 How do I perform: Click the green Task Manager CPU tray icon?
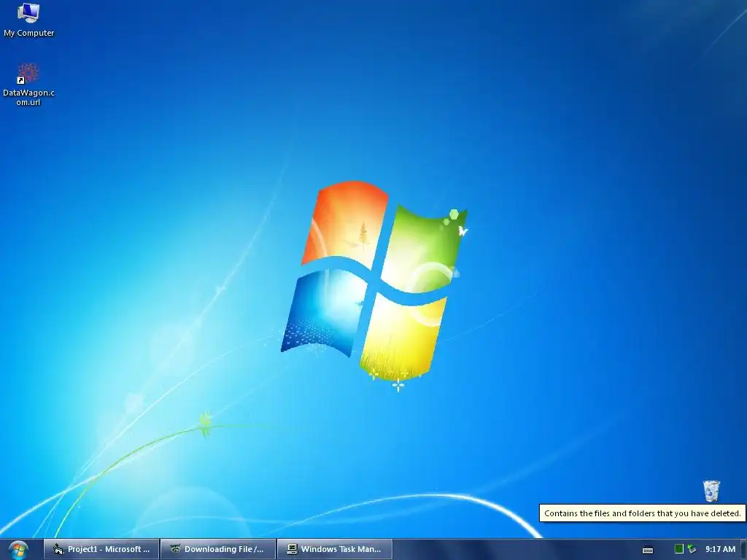point(679,549)
